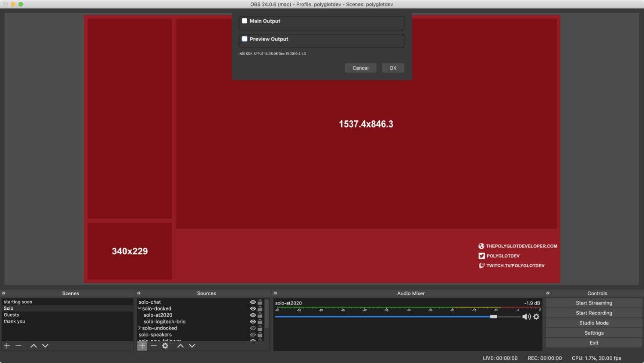The image size is (644, 363).
Task: Select the Guests scene
Action: (x=67, y=315)
